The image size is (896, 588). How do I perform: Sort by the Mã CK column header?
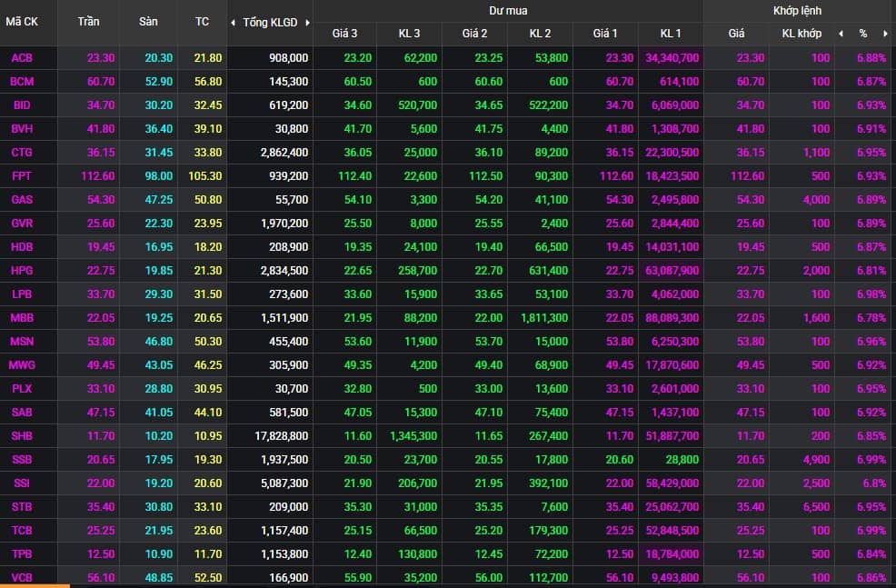tap(22, 22)
